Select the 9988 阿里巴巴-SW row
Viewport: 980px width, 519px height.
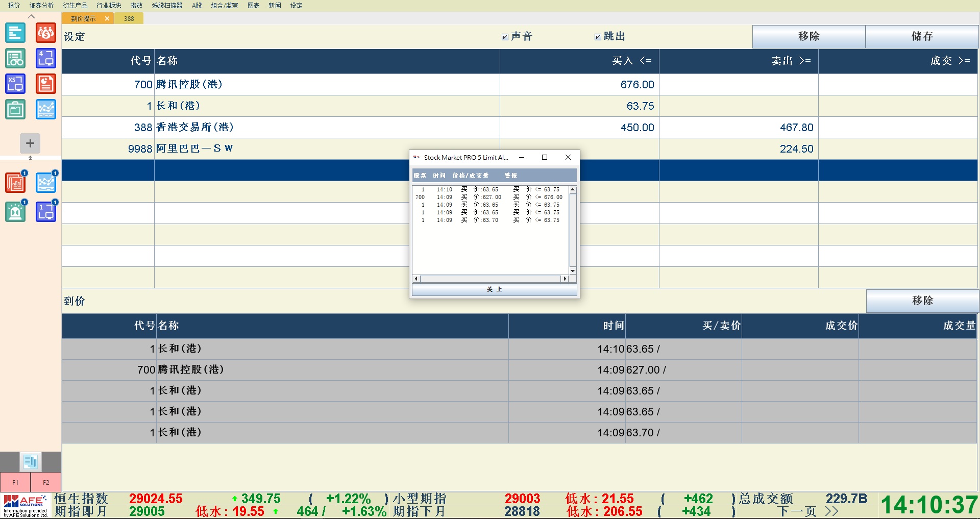[520, 149]
